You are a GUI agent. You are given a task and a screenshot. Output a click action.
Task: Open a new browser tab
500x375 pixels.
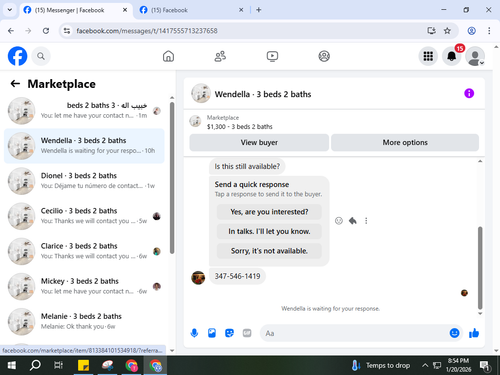[259, 10]
